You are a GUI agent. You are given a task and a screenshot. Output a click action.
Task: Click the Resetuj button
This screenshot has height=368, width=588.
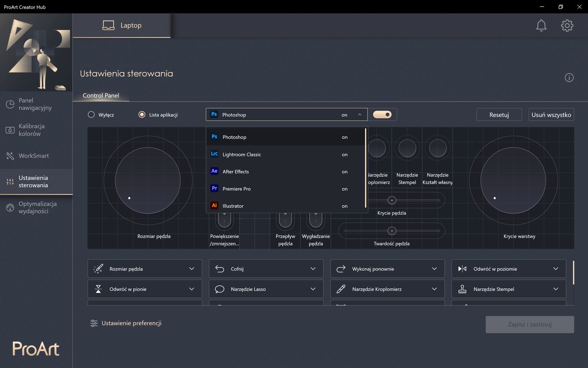point(499,115)
